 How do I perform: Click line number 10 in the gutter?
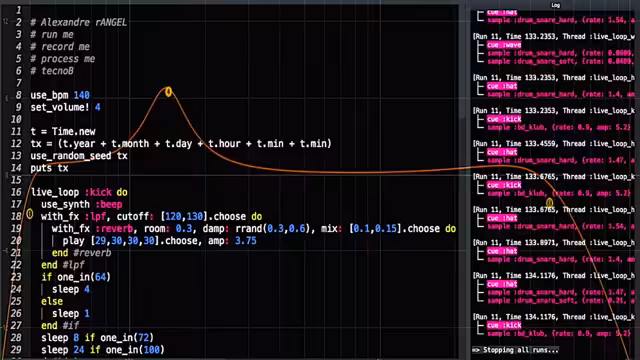[x=16, y=120]
